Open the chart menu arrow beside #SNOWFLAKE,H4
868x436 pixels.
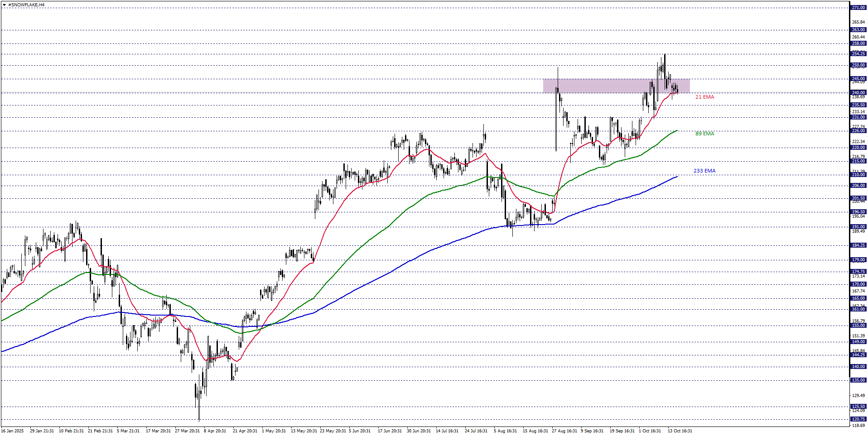coord(5,5)
